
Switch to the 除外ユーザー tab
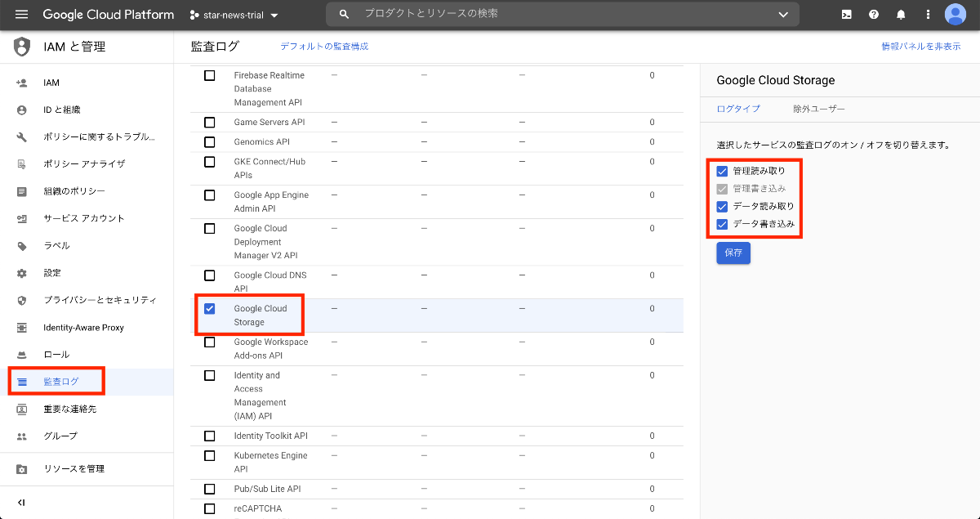click(819, 109)
